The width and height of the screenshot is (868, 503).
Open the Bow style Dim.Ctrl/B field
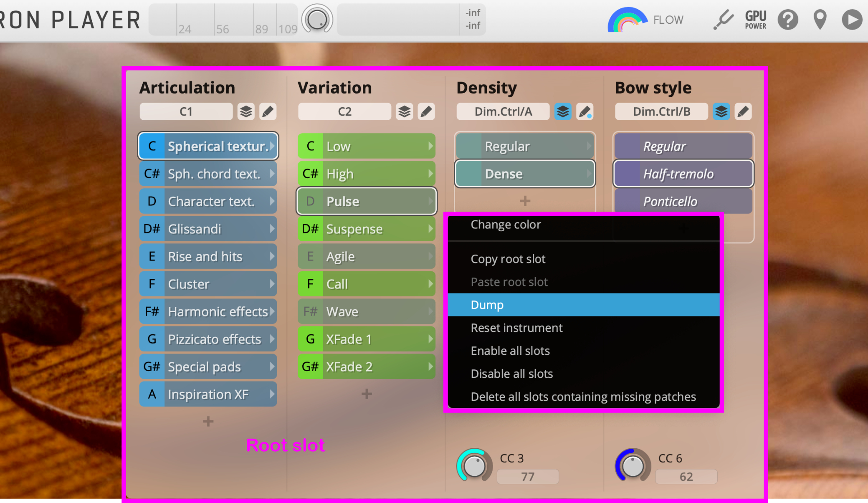click(x=661, y=111)
